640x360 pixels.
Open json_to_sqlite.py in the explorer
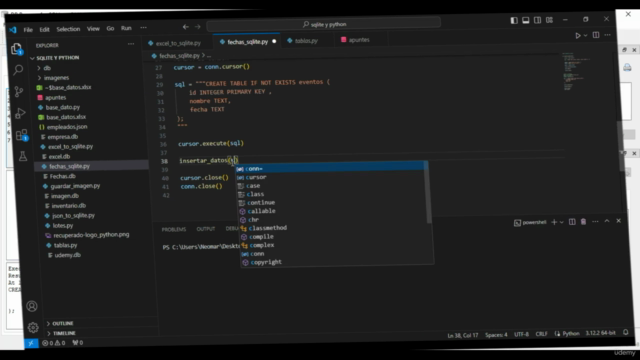click(x=73, y=215)
